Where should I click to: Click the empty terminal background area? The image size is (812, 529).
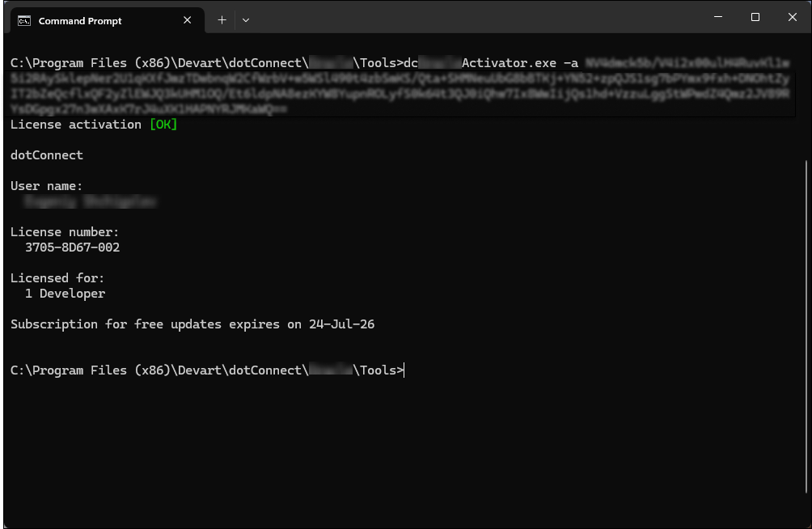(404, 453)
